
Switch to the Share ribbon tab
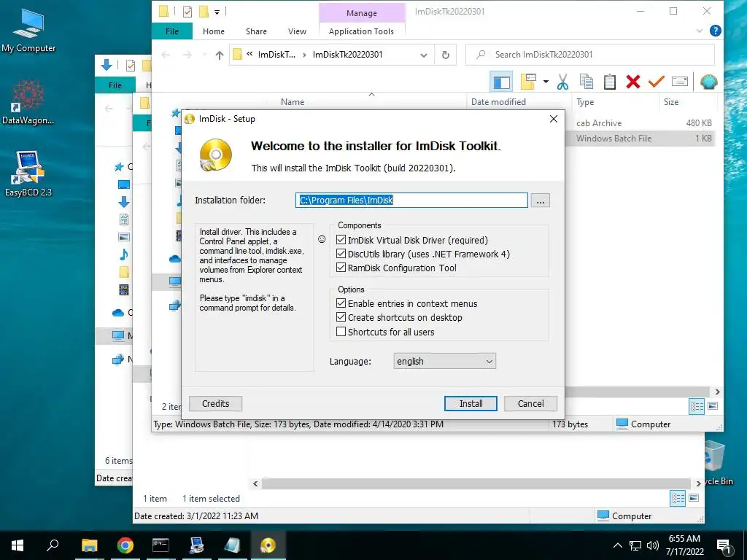click(256, 31)
